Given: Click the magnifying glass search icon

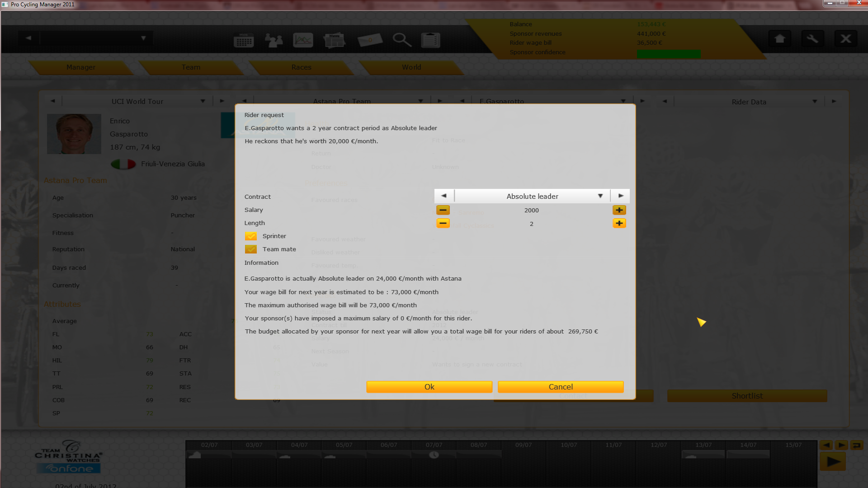Looking at the screenshot, I should [401, 41].
